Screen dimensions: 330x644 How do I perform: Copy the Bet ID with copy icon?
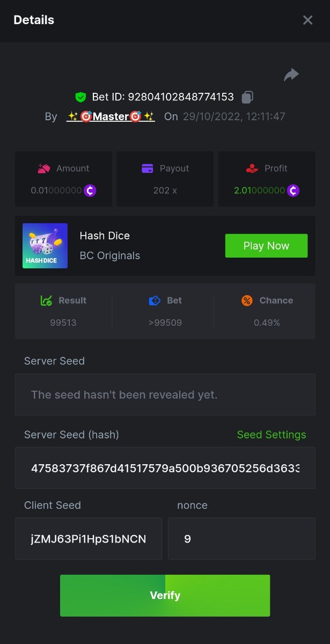[x=247, y=97]
